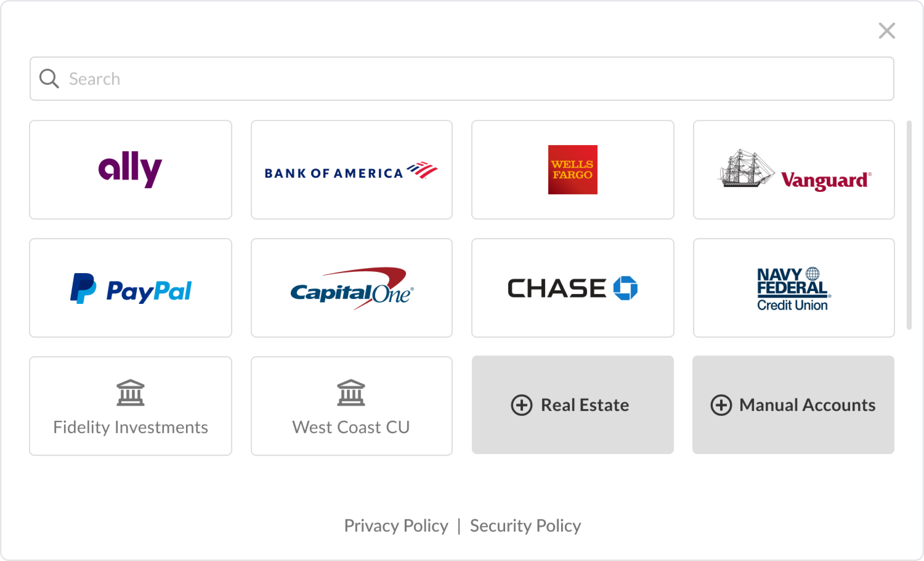Screen dimensions: 924x561
Task: Open the Security Policy link
Action: point(525,525)
